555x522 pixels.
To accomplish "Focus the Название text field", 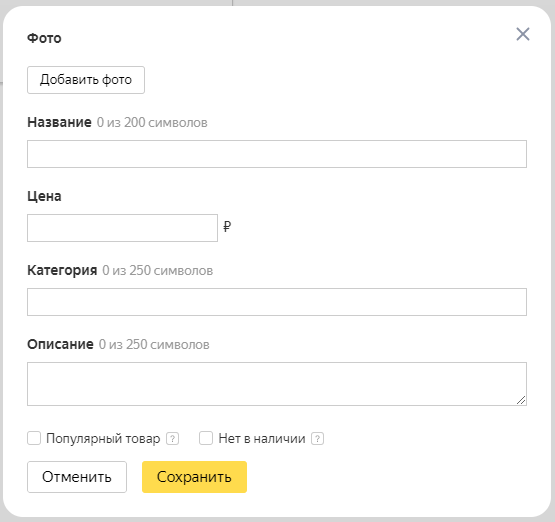I will [x=277, y=154].
